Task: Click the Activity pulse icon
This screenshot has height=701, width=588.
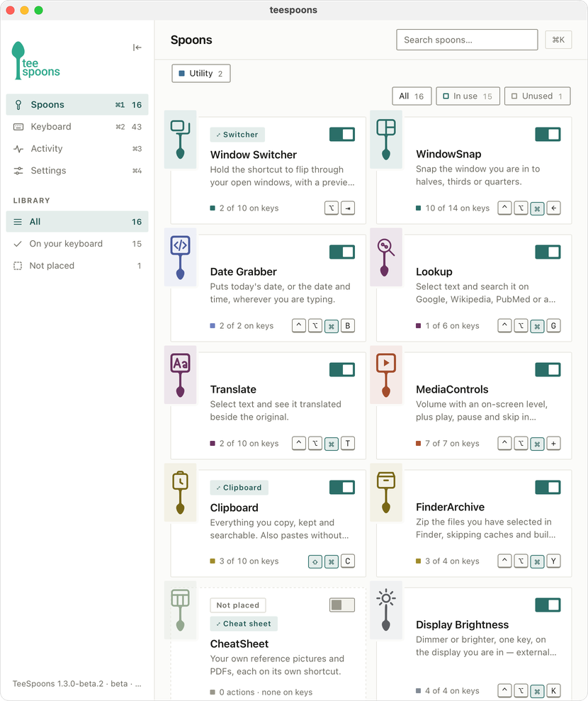Action: (18, 148)
